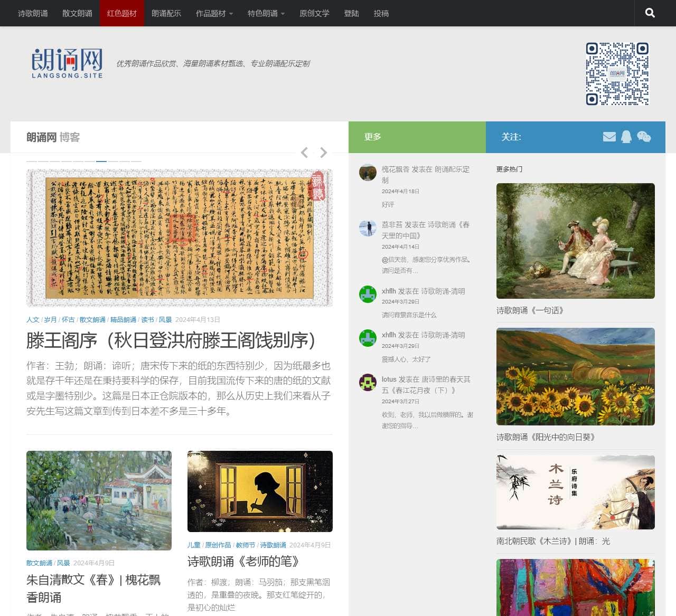Open the site search magnifier

coord(649,13)
